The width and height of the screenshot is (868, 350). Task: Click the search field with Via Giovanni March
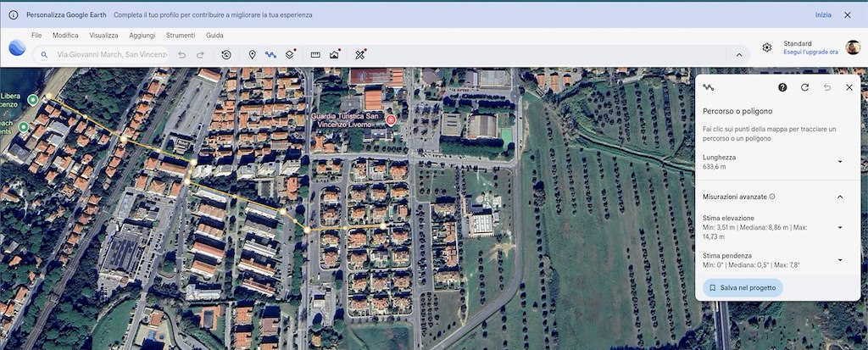coord(110,54)
